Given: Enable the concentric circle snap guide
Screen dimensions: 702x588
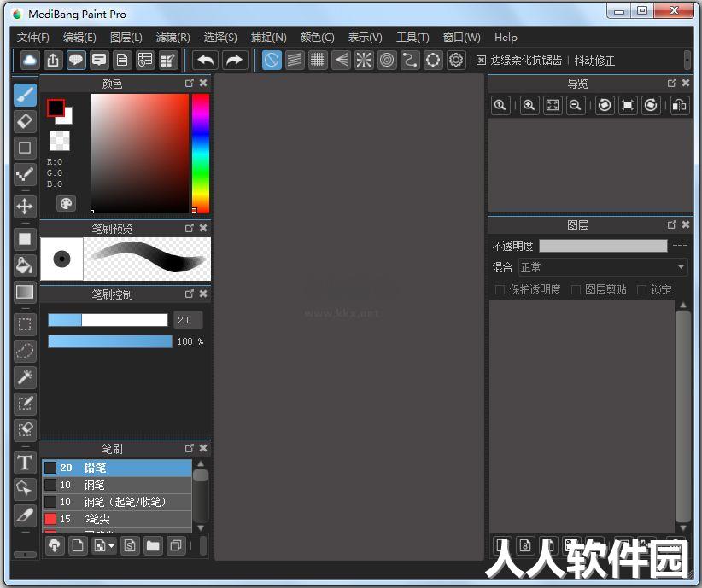Looking at the screenshot, I should (x=387, y=60).
